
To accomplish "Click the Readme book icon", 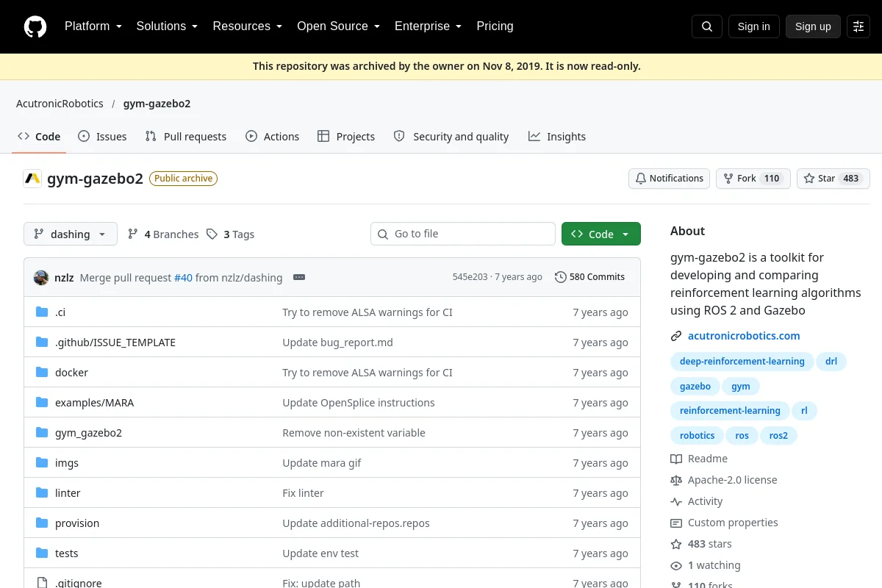I will [676, 459].
